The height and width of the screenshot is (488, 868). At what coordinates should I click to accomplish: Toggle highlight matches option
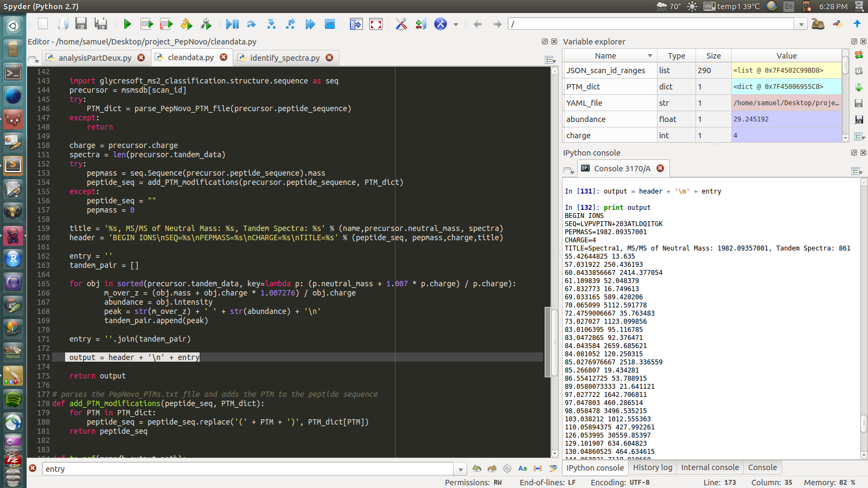tap(553, 468)
